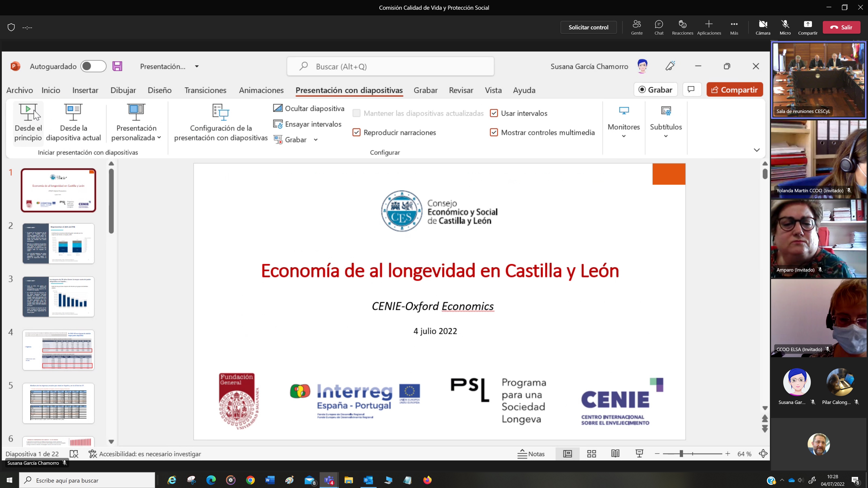Click the zoom in plus button
This screenshot has width=868, height=488.
[728, 454]
